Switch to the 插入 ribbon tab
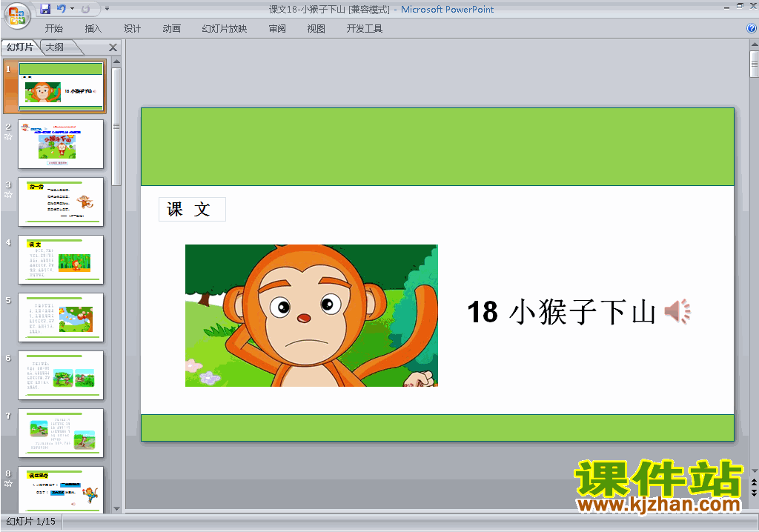 point(93,29)
